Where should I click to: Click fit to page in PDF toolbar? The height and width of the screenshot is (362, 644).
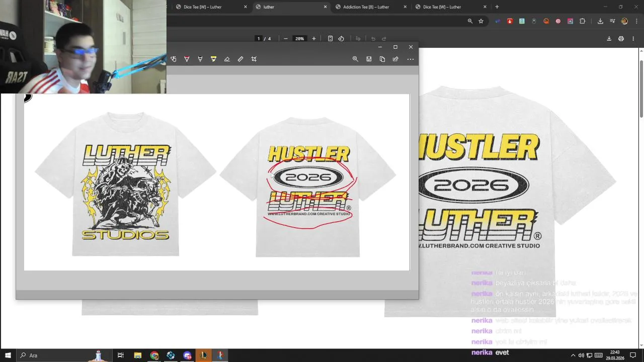pyautogui.click(x=330, y=39)
